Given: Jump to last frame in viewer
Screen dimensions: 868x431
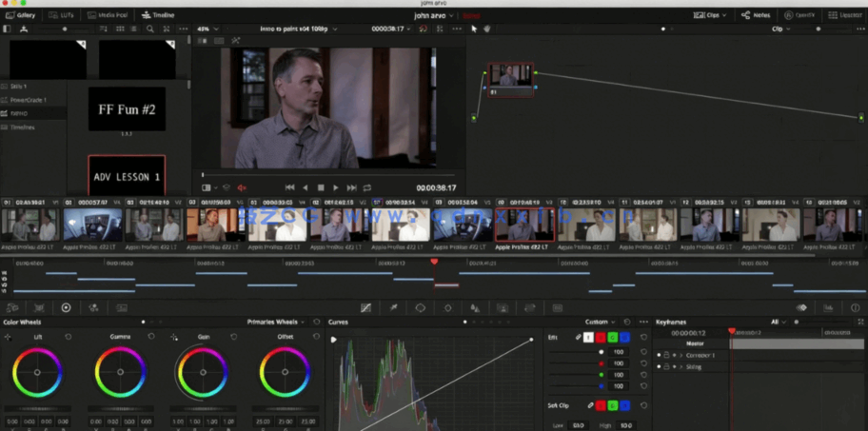Looking at the screenshot, I should point(351,188).
